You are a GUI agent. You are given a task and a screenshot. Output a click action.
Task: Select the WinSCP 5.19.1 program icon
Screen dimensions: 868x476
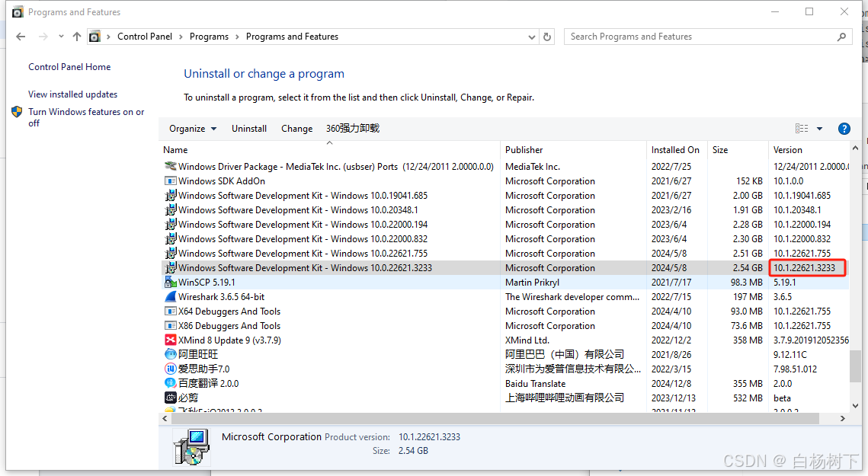point(171,282)
